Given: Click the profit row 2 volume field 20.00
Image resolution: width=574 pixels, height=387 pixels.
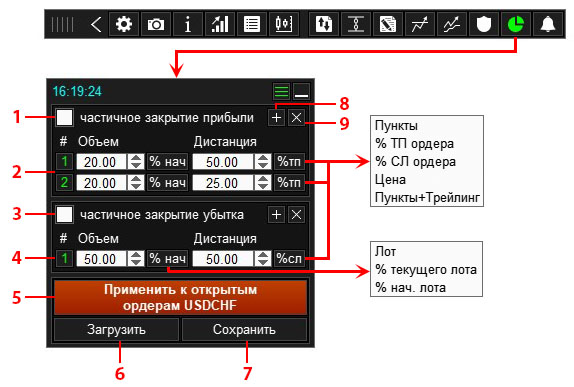Looking at the screenshot, I should [101, 182].
